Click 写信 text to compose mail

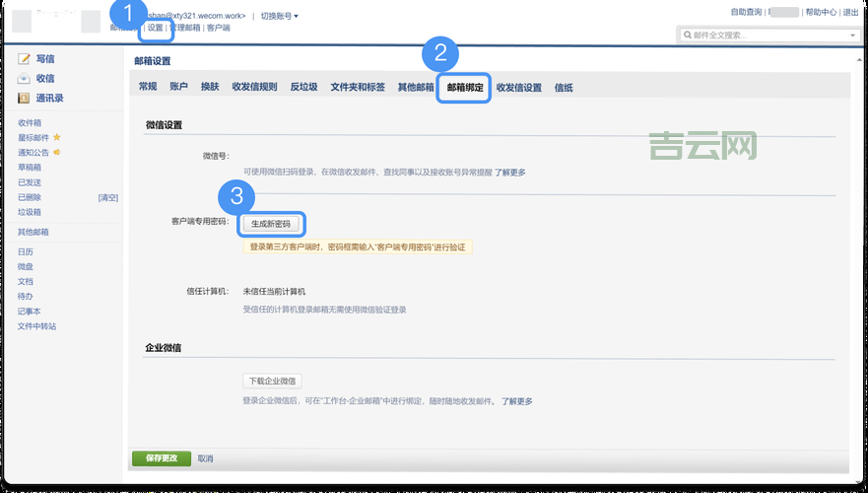point(45,59)
